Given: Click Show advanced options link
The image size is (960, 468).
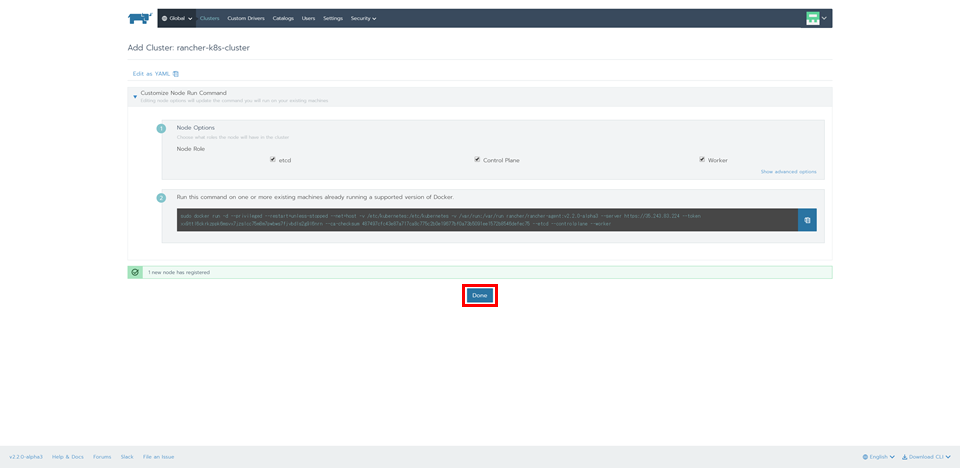Looking at the screenshot, I should click(x=789, y=172).
